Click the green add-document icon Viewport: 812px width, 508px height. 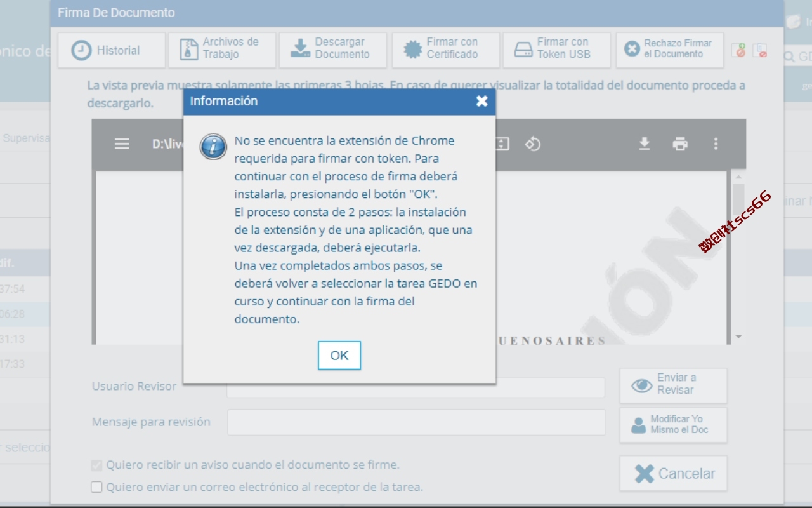(738, 50)
